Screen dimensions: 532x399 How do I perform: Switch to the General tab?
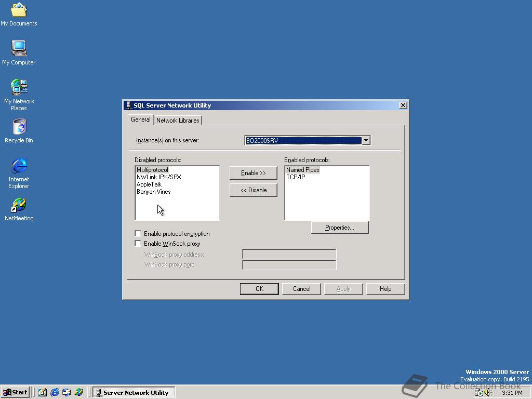point(140,119)
